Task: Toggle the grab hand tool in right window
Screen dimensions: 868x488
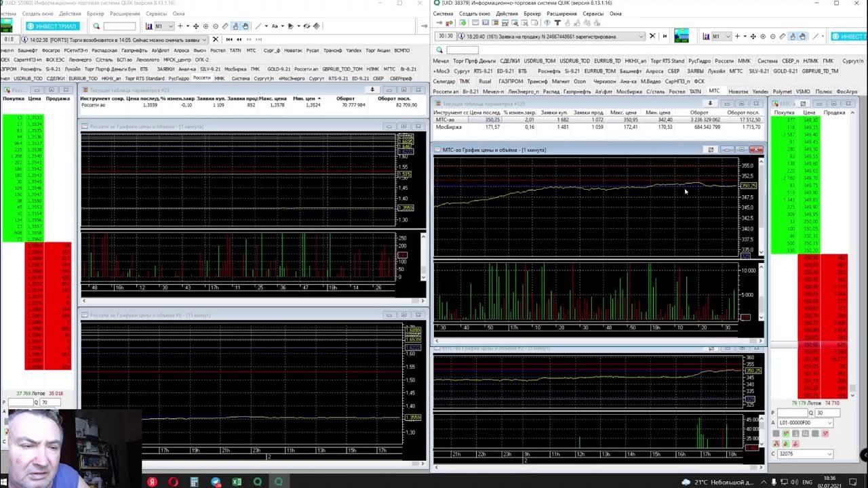Action: pyautogui.click(x=802, y=37)
